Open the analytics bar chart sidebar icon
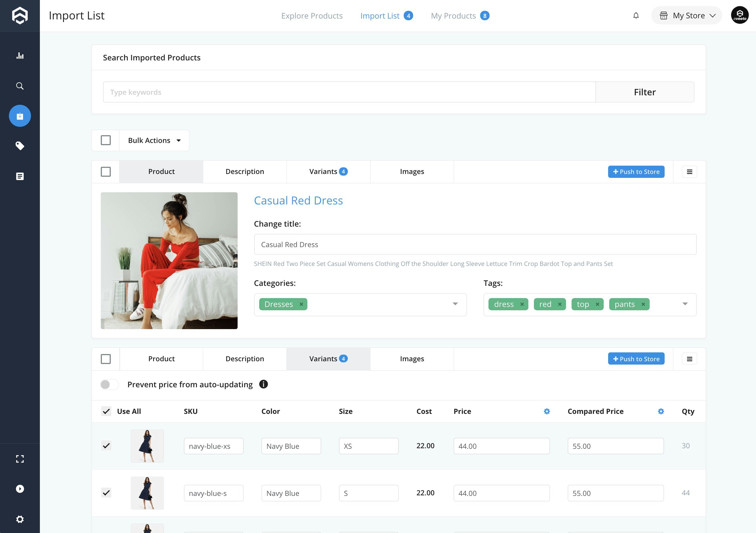 [20, 56]
